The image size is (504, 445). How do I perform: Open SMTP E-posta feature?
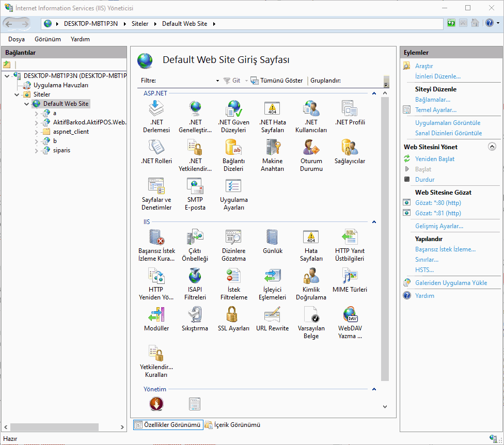click(195, 194)
